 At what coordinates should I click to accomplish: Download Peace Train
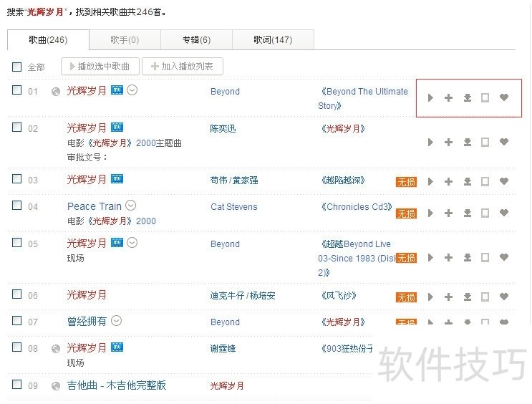[468, 213]
